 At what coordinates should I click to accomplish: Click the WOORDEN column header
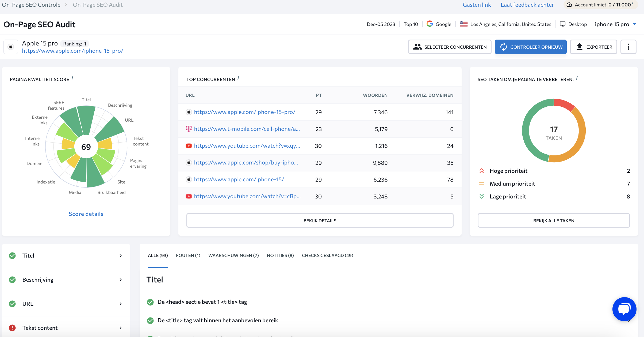point(375,95)
